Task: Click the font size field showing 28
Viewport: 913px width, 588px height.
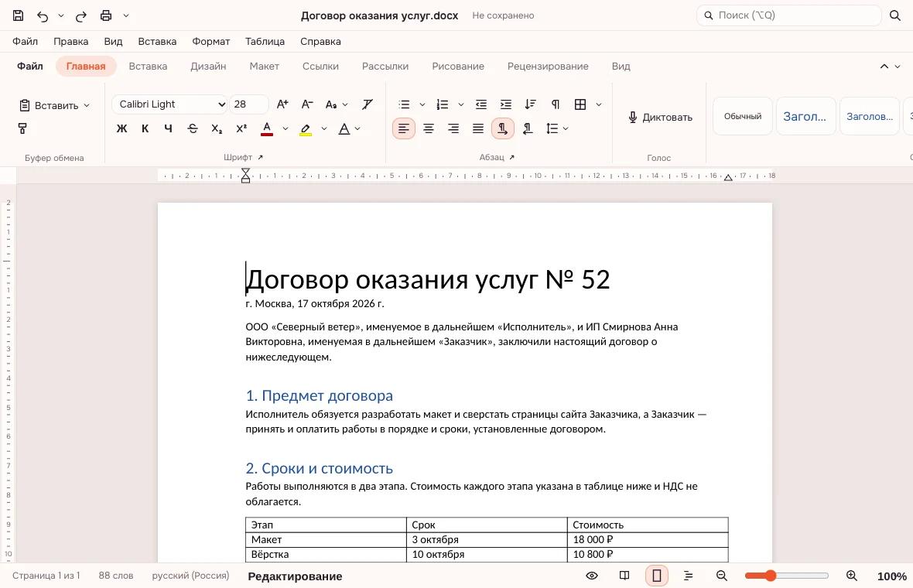Action: coord(249,104)
